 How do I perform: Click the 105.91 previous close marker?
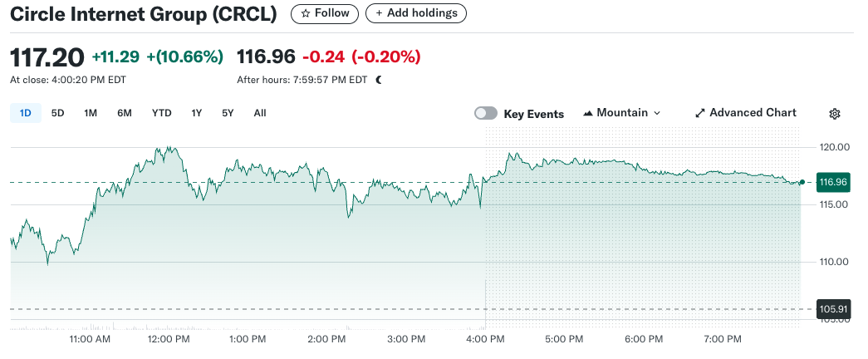(832, 309)
